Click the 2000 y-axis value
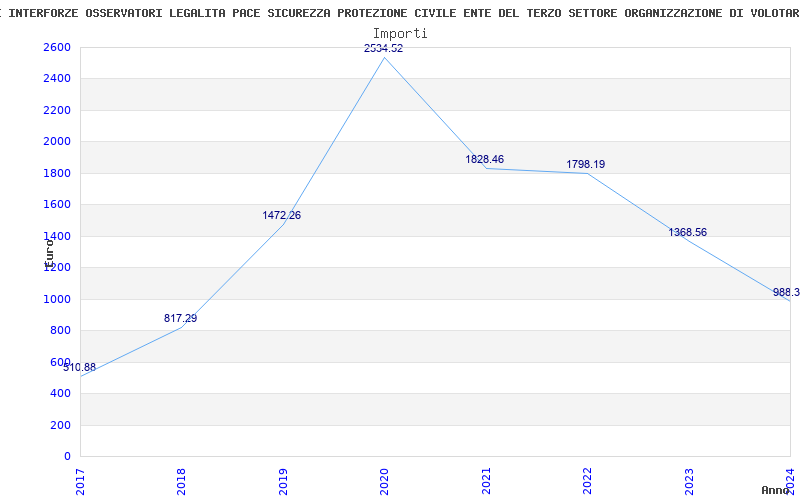Screen dimensions: 800x500 (x=57, y=141)
